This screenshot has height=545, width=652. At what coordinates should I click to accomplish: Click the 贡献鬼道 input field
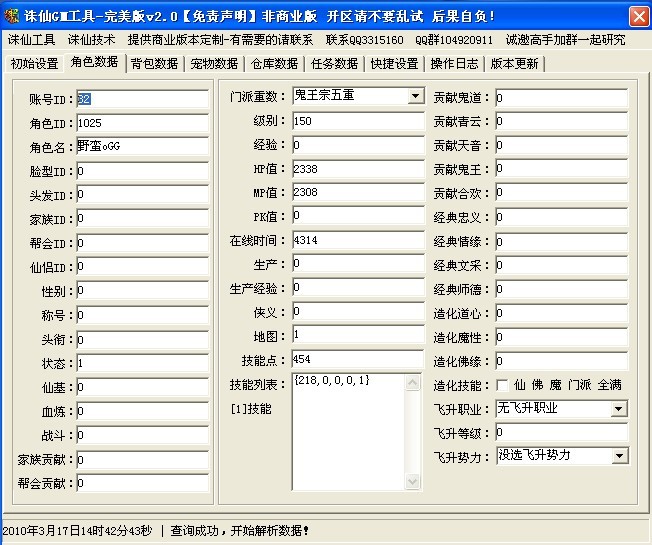click(x=560, y=98)
